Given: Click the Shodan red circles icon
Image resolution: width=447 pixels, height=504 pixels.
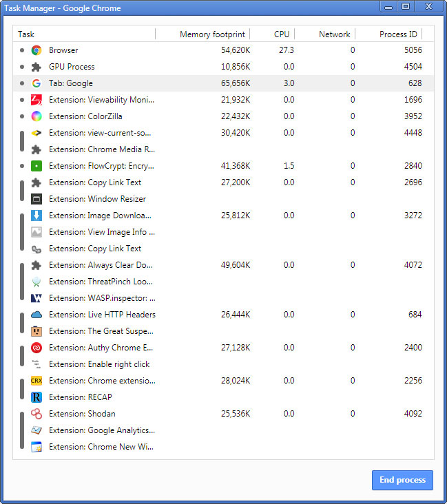Looking at the screenshot, I should tap(37, 414).
